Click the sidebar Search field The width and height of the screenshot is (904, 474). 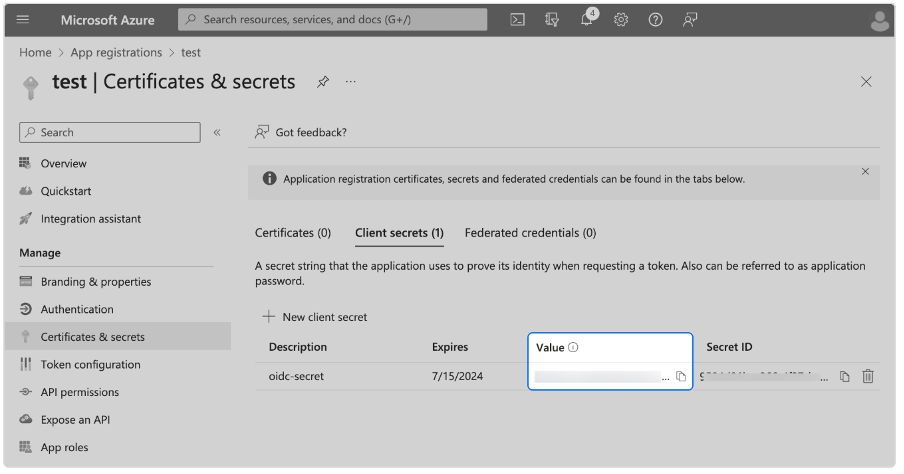110,132
